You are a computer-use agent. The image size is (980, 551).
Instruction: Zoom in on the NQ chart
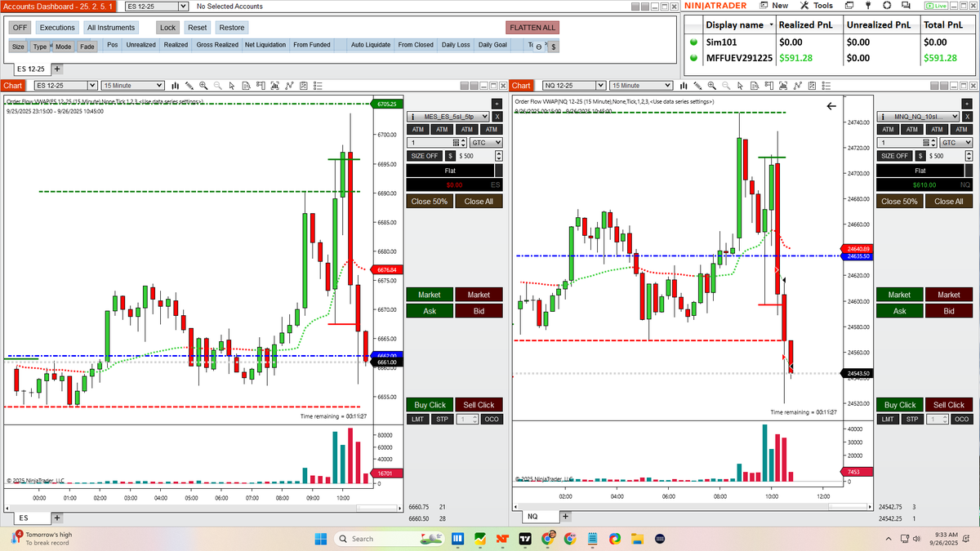[711, 86]
